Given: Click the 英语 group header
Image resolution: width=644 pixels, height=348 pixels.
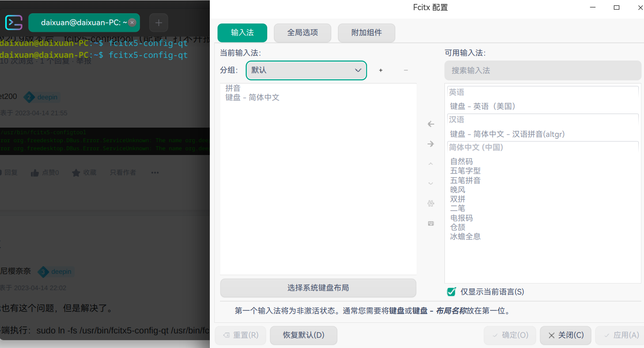Looking at the screenshot, I should point(543,92).
